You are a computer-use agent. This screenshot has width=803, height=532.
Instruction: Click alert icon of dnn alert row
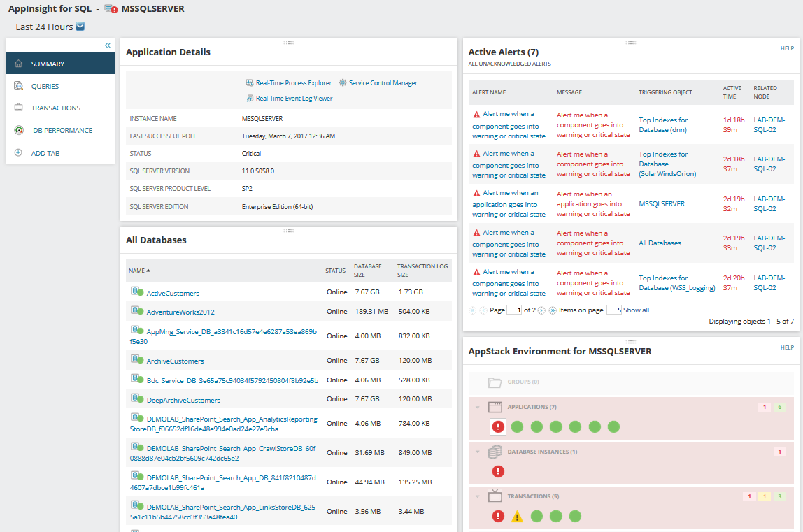tap(477, 114)
